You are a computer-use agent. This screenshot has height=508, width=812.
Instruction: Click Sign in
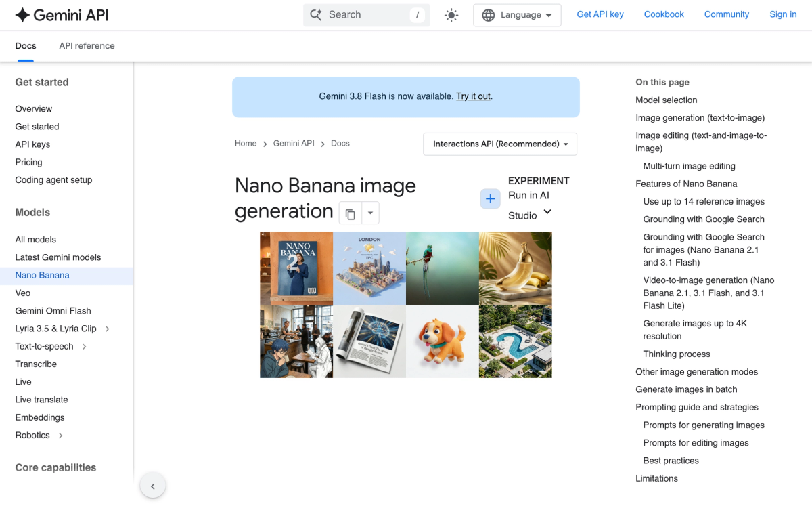tap(783, 14)
